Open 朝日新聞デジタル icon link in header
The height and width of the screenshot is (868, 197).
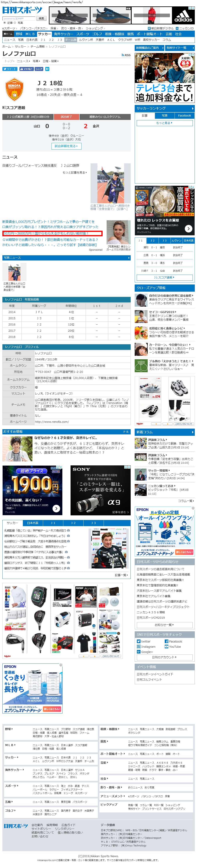(x=149, y=28)
